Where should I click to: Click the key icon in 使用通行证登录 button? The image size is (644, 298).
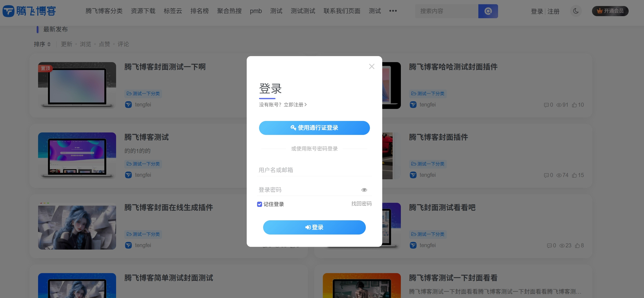(x=292, y=128)
